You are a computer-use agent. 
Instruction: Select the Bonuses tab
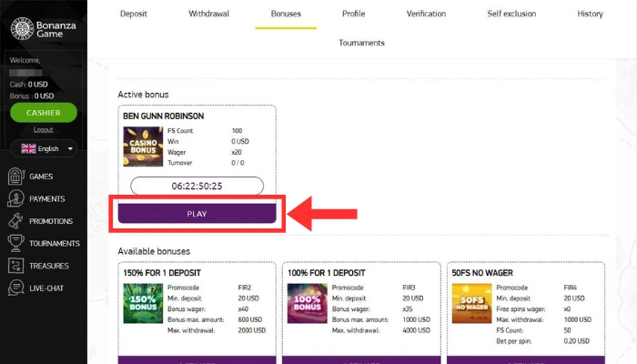coord(286,14)
